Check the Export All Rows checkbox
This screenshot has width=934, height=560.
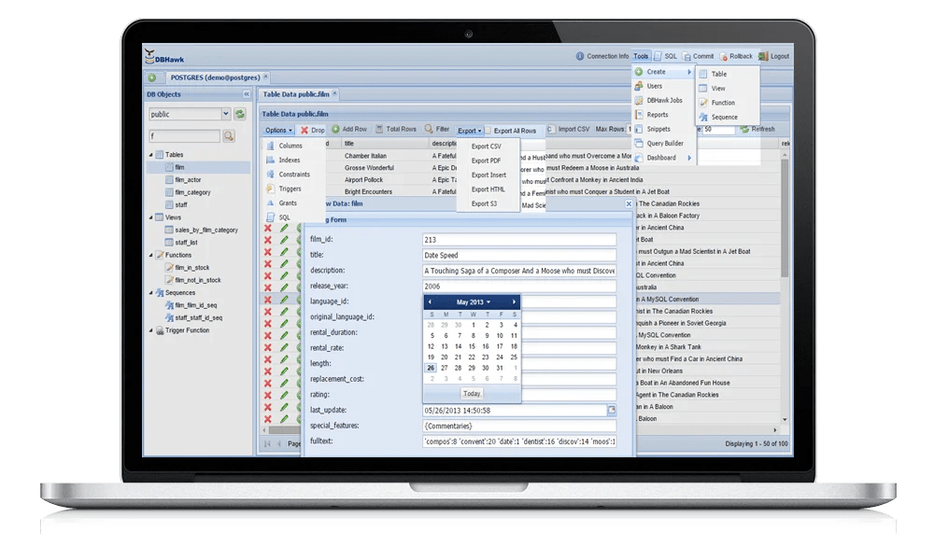pos(489,131)
